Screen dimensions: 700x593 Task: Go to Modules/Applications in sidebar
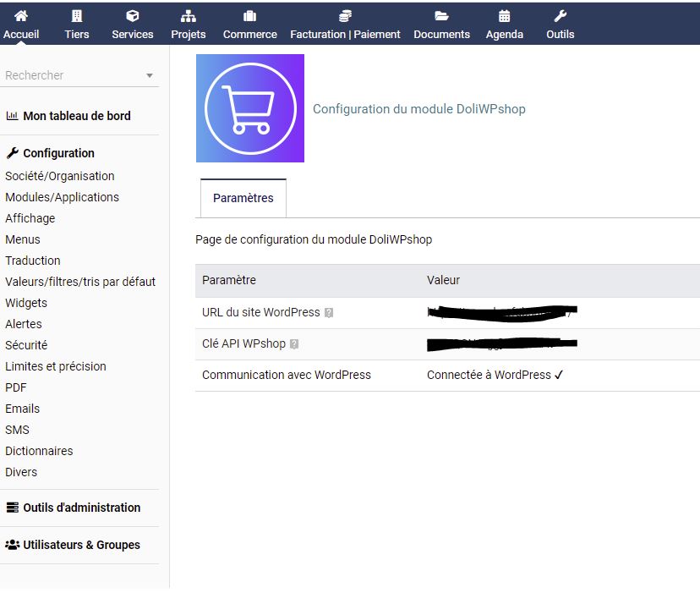(62, 197)
